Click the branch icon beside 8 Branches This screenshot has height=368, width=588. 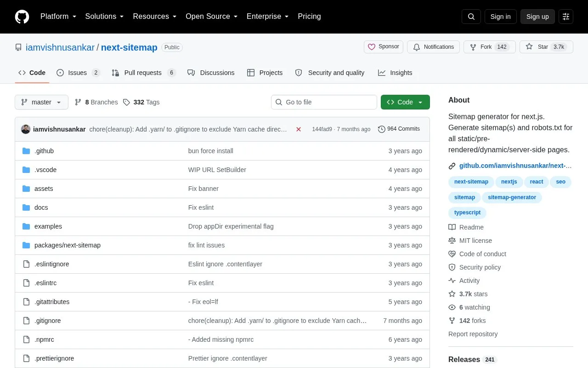[78, 102]
